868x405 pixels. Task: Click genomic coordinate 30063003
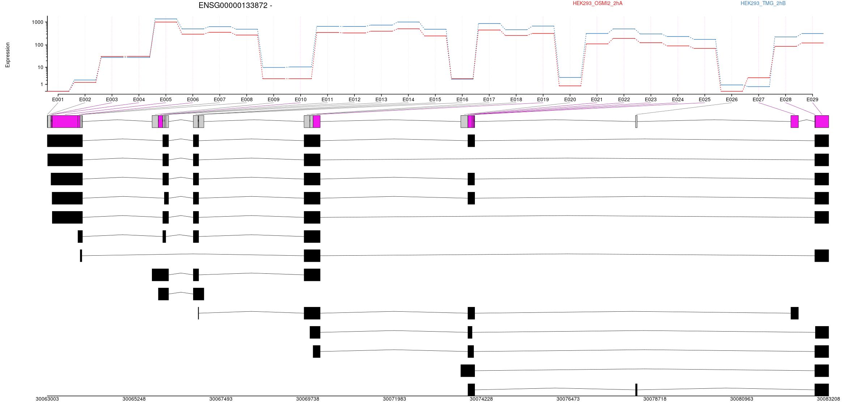coord(47,399)
